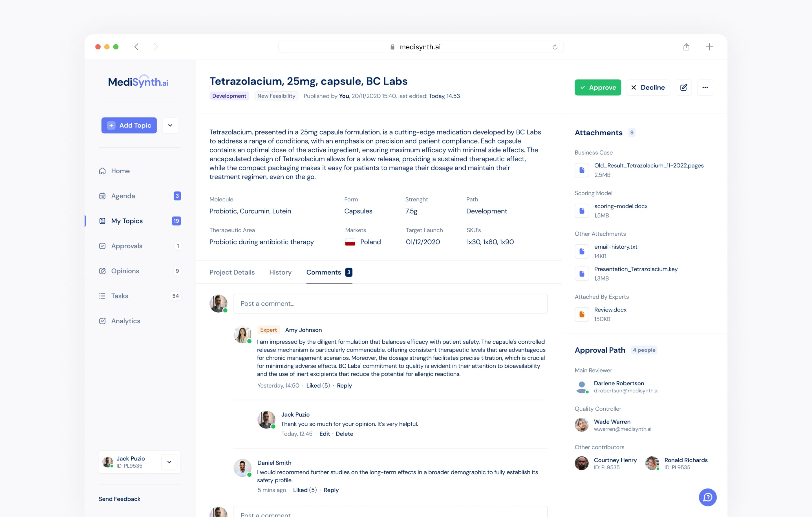Reload the page with the refresh icon
Image resolution: width=812 pixels, height=517 pixels.
(x=555, y=47)
